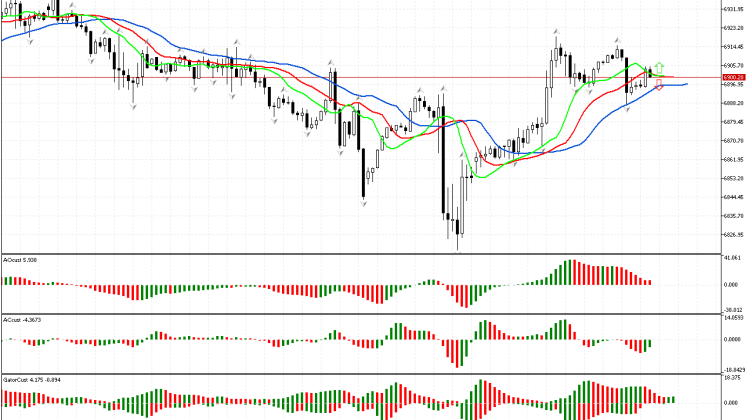
Task: Click the green up arrow signal marker
Action: click(660, 68)
